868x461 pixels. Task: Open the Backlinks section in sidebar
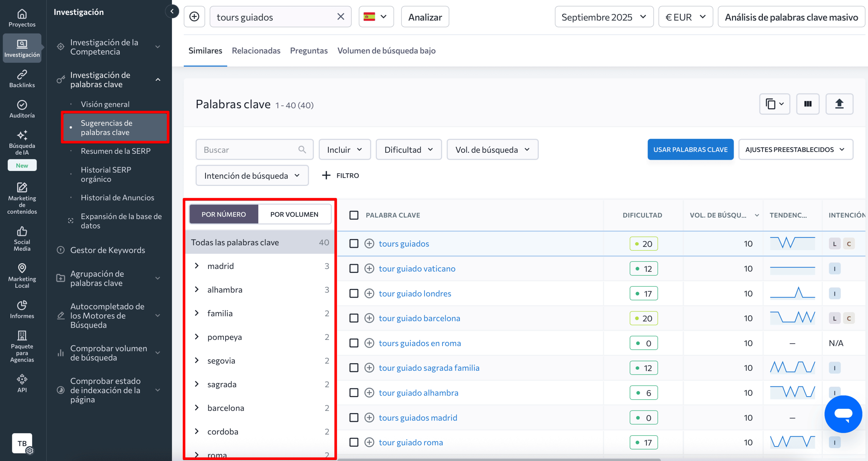point(22,78)
